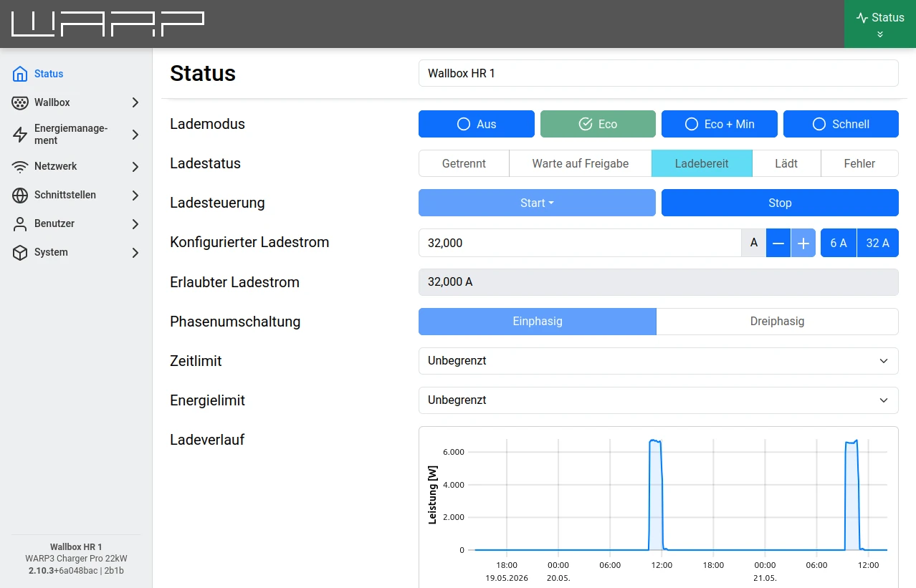Click the Erlaubter Ladestrom 32,000 A field
The width and height of the screenshot is (916, 588).
point(659,282)
